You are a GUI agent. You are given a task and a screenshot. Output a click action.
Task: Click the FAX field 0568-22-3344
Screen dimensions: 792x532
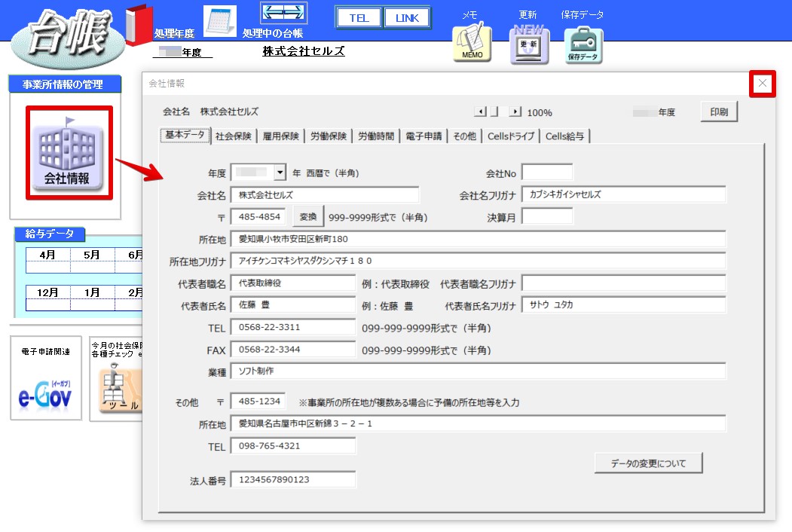pos(293,349)
